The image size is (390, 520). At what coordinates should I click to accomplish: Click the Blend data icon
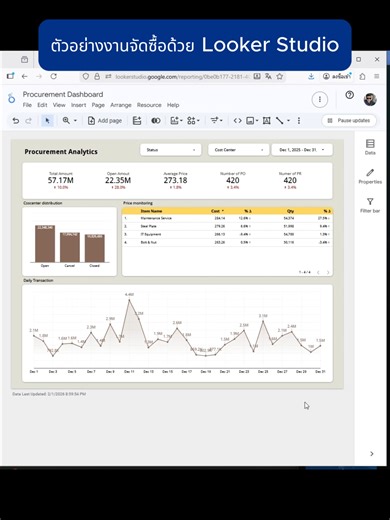pyautogui.click(x=156, y=121)
